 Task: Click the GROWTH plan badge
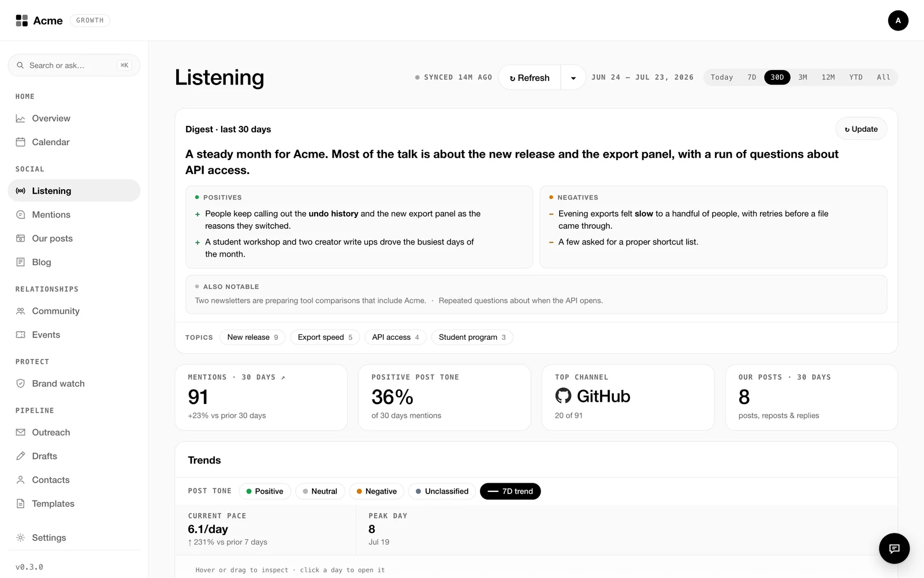90,20
